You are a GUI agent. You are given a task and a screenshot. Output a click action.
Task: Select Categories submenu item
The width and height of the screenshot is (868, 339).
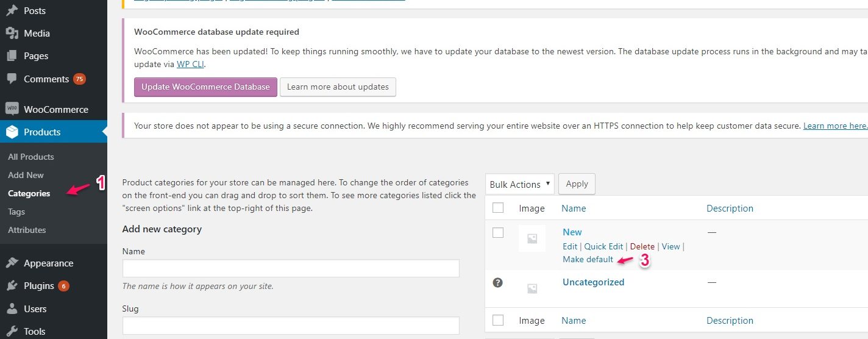(29, 193)
